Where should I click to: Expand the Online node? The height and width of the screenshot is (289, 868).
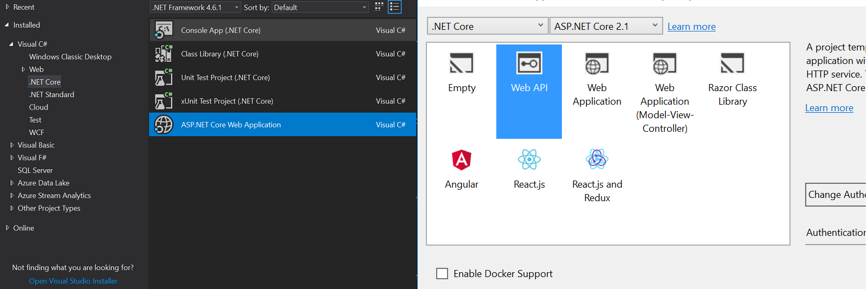[x=8, y=228]
